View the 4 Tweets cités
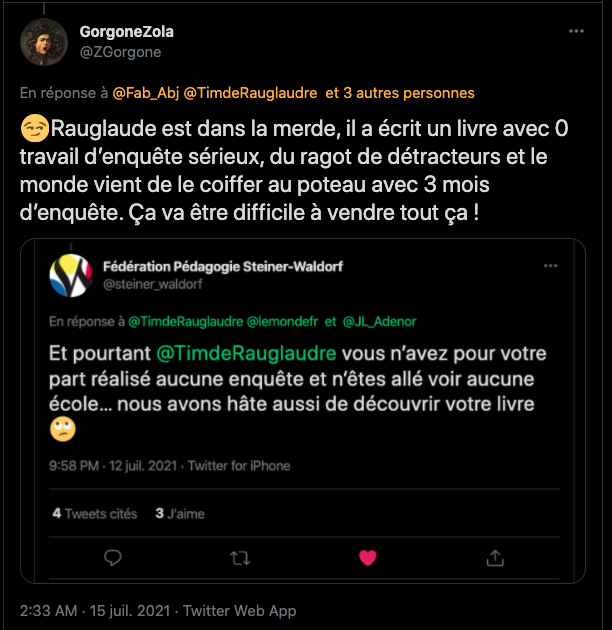 click(x=95, y=513)
